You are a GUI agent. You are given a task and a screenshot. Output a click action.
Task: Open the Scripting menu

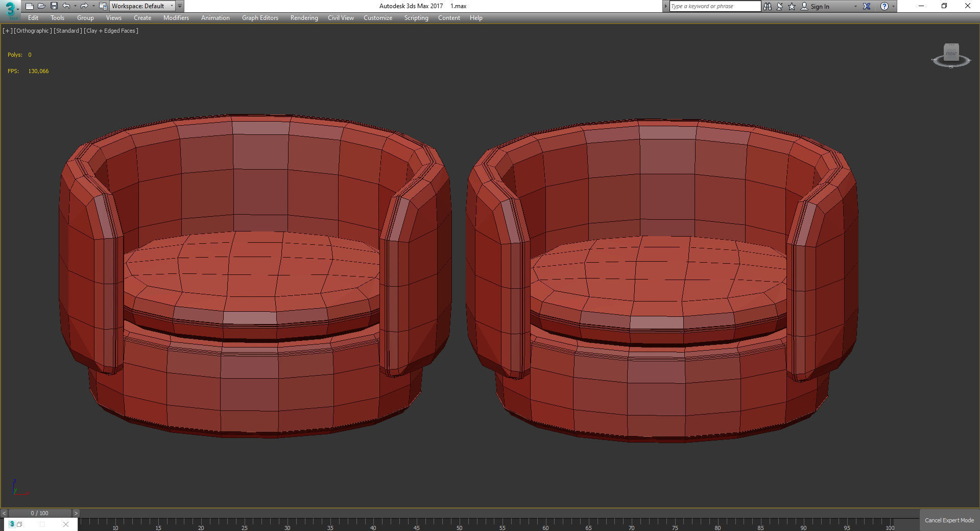416,18
